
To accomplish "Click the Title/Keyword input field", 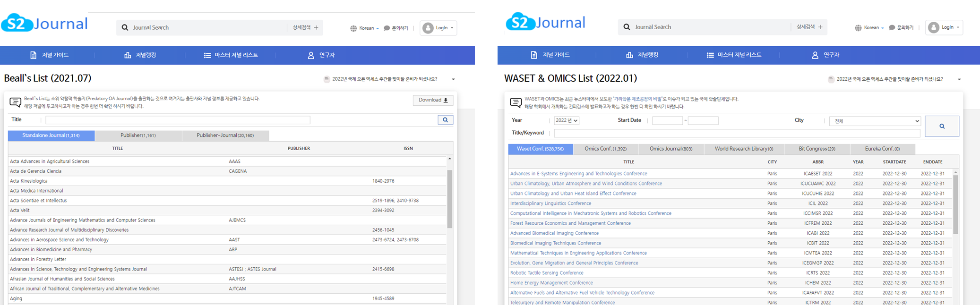I will 737,133.
